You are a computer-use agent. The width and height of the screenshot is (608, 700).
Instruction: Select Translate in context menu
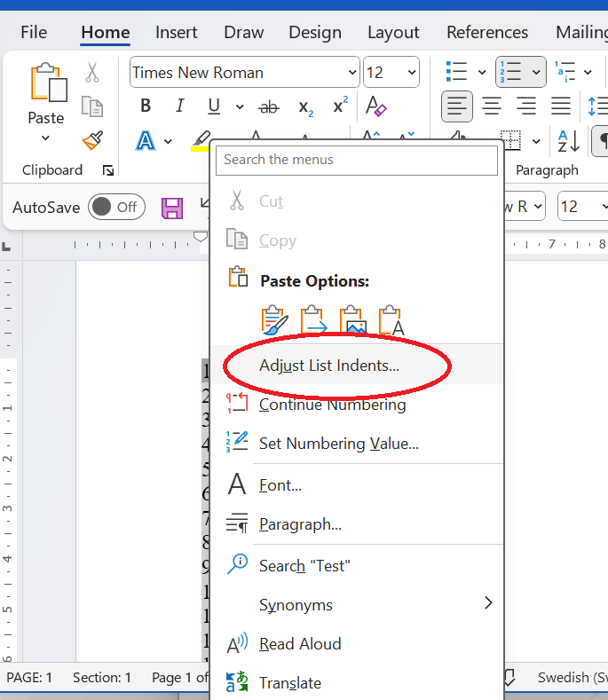click(357, 683)
